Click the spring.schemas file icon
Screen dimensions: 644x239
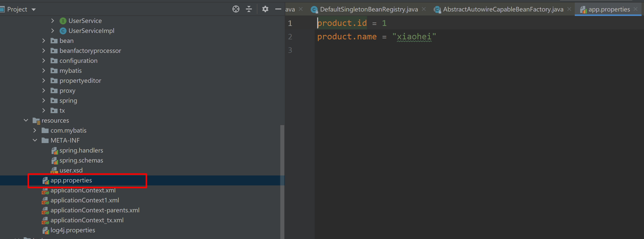click(x=55, y=161)
